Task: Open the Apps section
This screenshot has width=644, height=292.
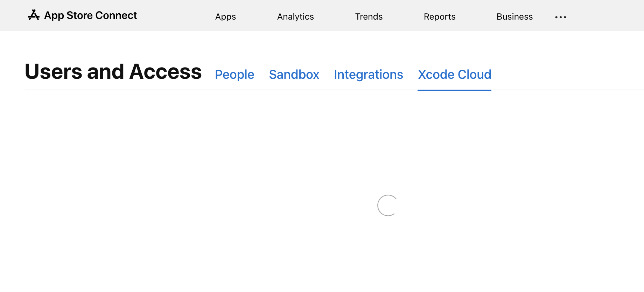Action: pyautogui.click(x=225, y=16)
